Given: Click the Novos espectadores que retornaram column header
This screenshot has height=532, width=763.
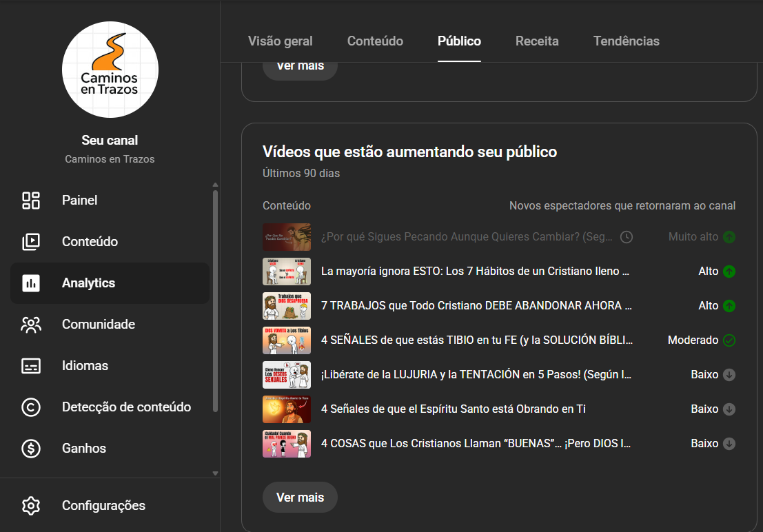Looking at the screenshot, I should pyautogui.click(x=622, y=206).
